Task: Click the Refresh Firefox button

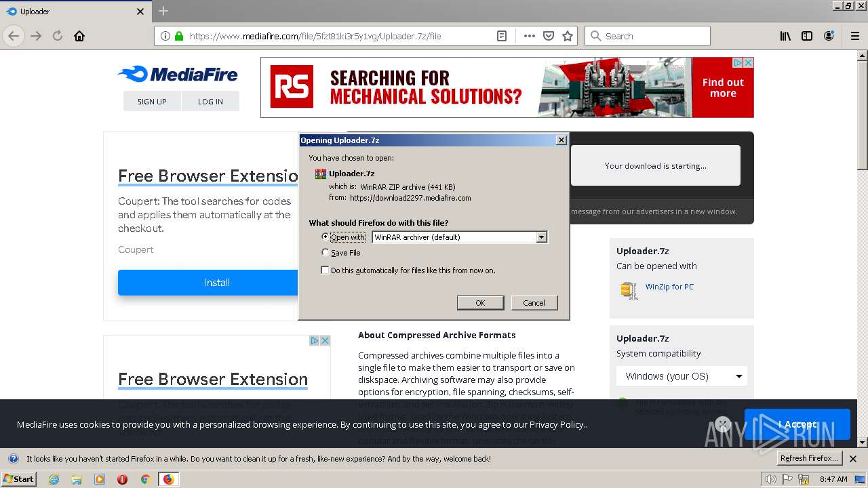Action: tap(809, 458)
